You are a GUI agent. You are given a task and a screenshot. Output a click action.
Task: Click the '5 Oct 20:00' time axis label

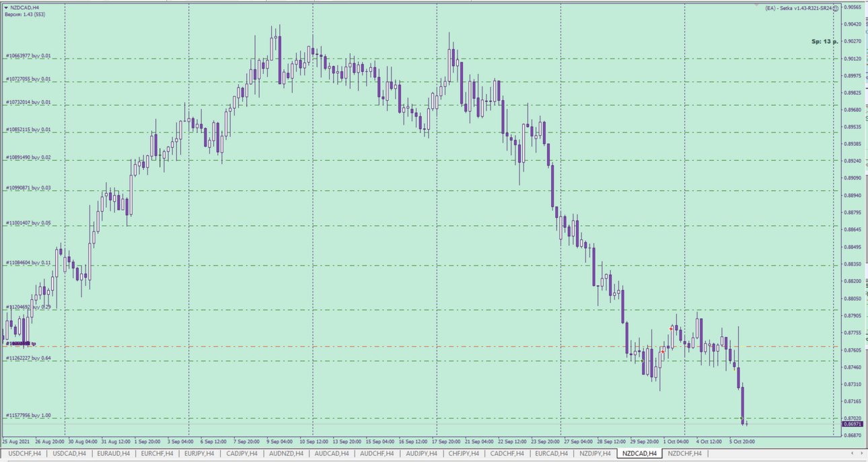pos(742,442)
